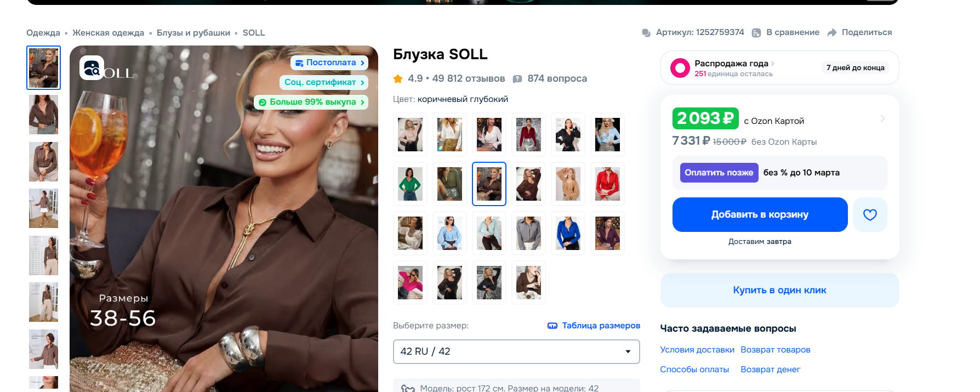Select the royal blue blouse color option
Viewport: 980px width, 392px height.
[x=568, y=234]
